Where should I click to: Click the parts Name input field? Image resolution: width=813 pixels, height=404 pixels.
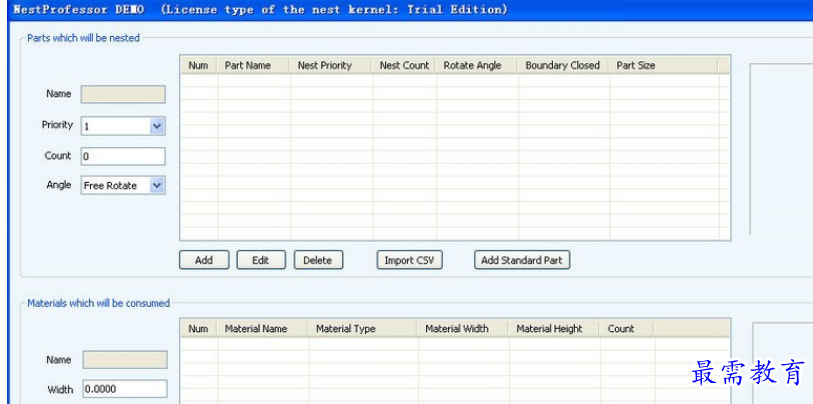tap(123, 94)
